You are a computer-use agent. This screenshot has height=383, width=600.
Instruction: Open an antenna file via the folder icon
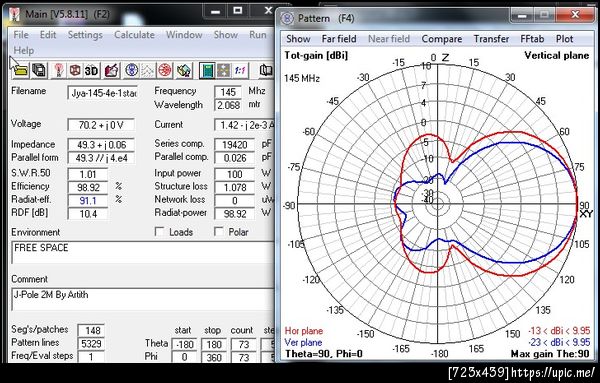(x=21, y=70)
